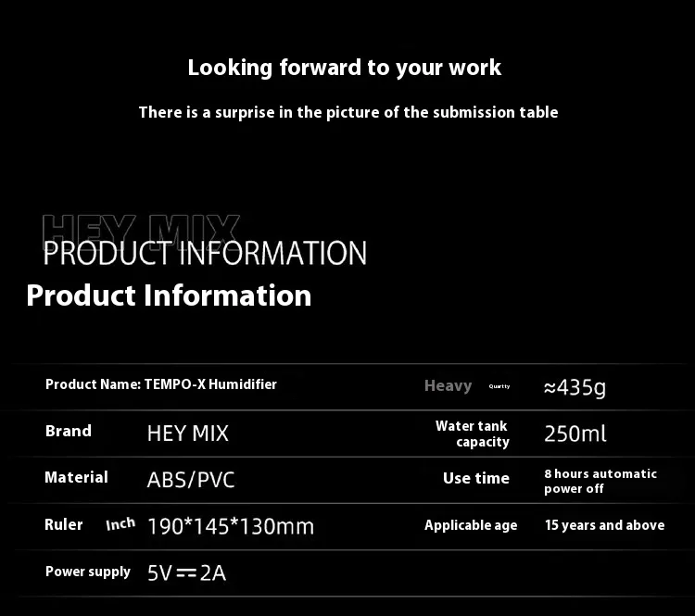
Task: Select the "8 hours automatic power off" text
Action: [600, 481]
